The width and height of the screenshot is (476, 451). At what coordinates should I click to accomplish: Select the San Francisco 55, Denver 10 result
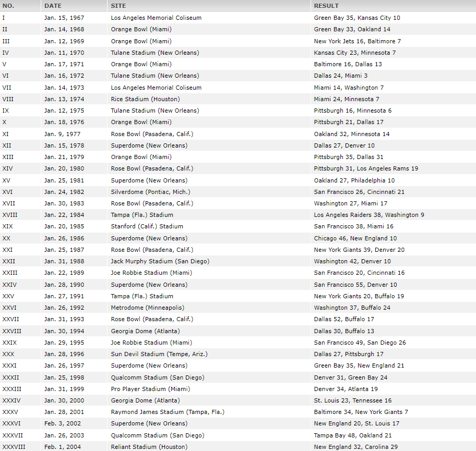coord(355,285)
